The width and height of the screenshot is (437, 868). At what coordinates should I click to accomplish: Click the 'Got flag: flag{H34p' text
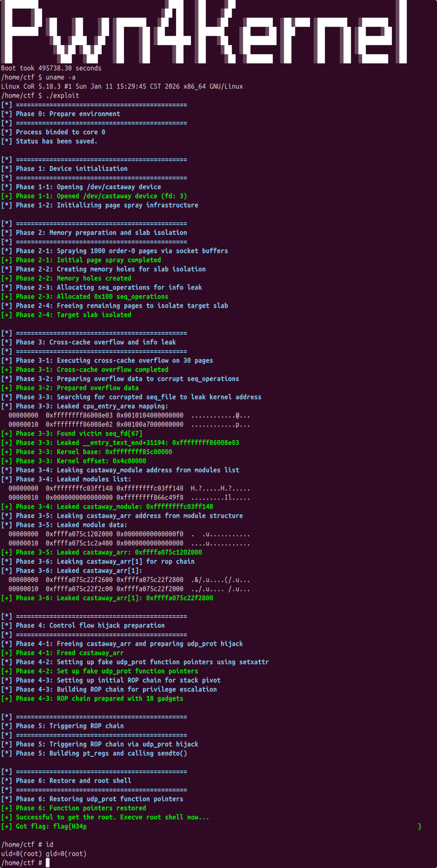point(51,827)
